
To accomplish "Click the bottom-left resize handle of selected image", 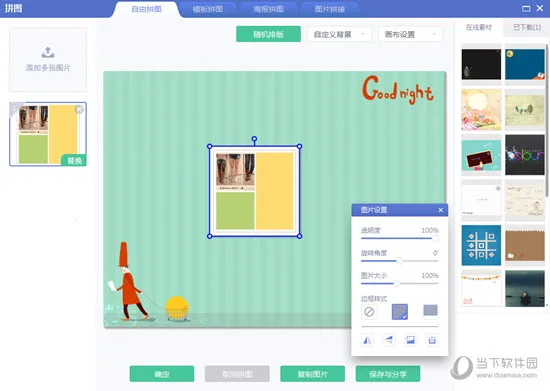I will (x=210, y=236).
